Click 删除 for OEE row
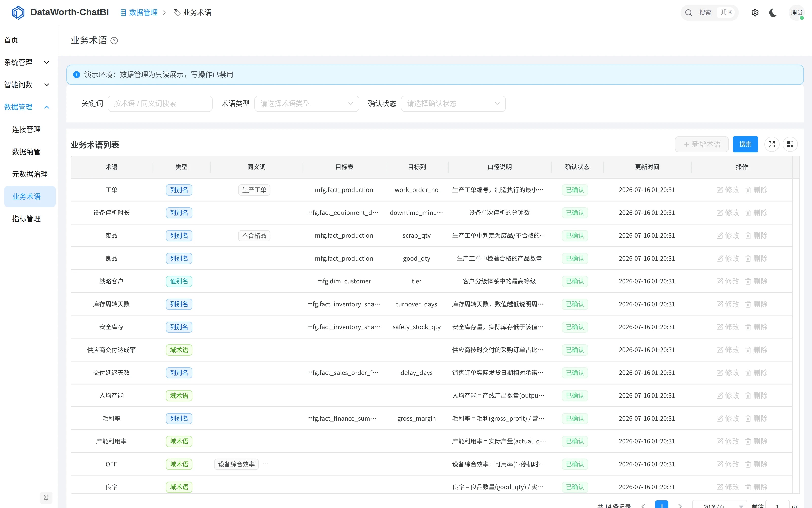This screenshot has height=508, width=812. click(x=756, y=464)
